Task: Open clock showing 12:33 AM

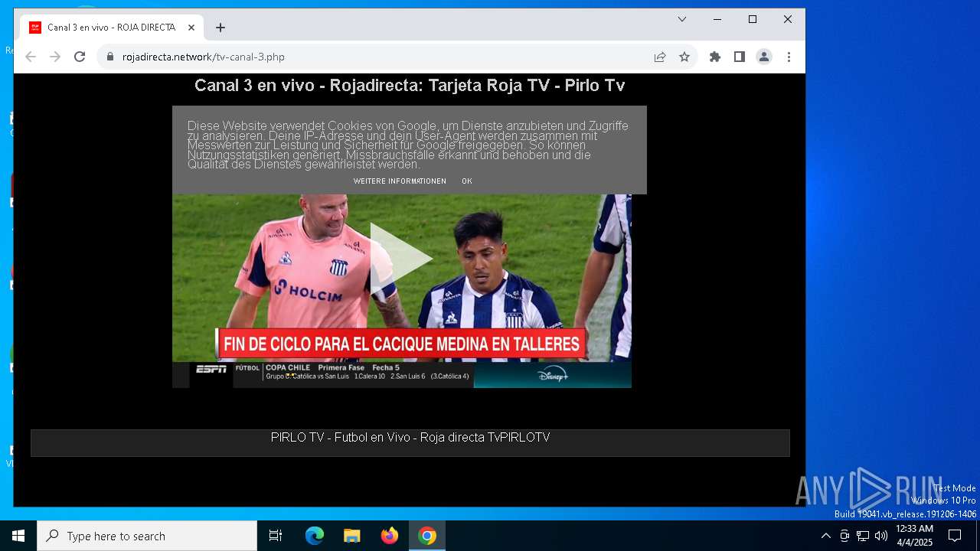Action: [914, 536]
